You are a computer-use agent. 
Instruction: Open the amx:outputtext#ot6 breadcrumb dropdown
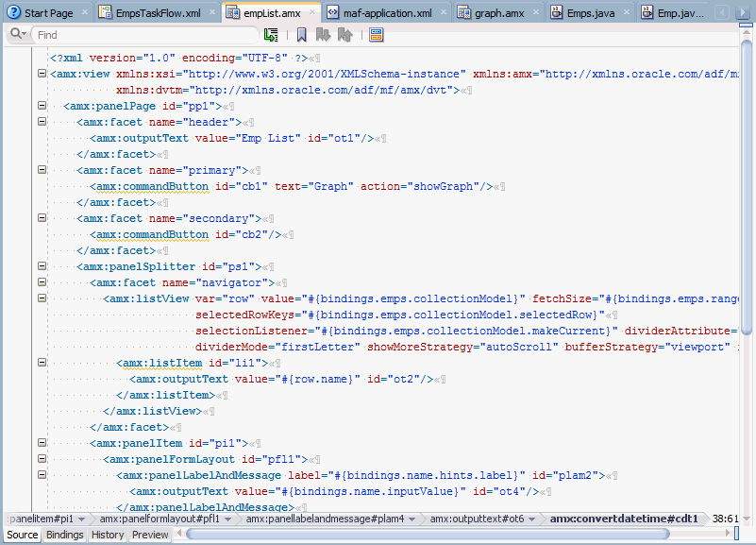coord(531,519)
